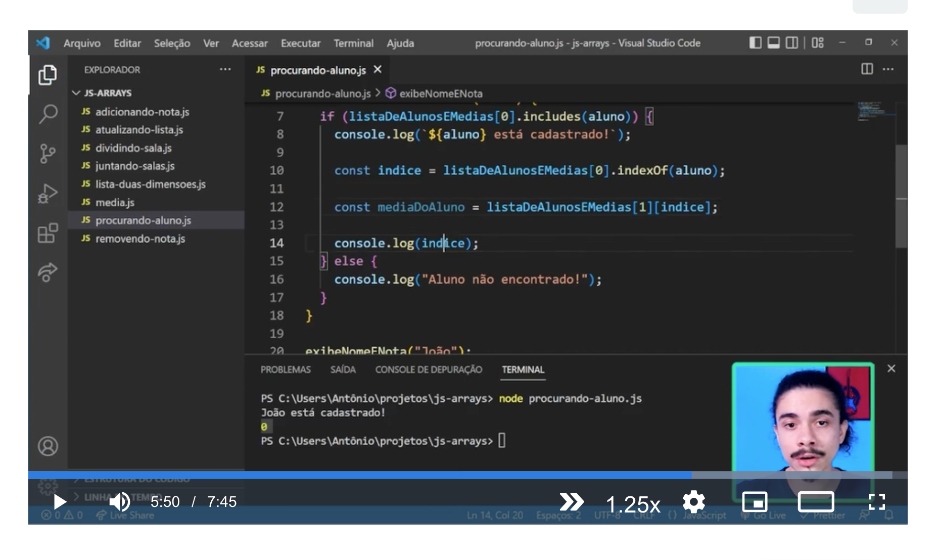Open Explorer panel ellipsis menu

pyautogui.click(x=225, y=69)
